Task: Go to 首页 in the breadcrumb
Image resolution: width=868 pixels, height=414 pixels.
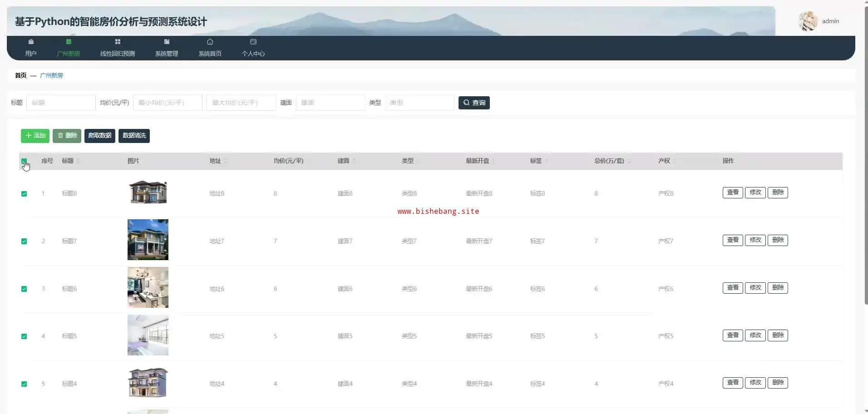Action: coord(21,75)
